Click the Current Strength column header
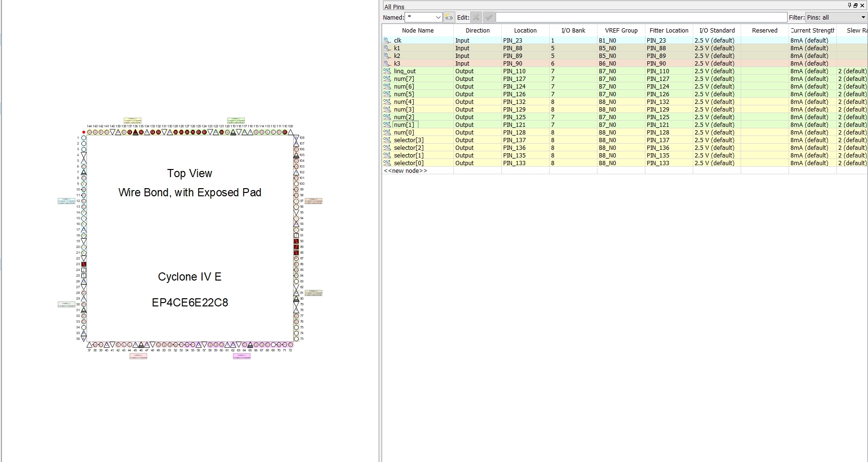 point(812,30)
